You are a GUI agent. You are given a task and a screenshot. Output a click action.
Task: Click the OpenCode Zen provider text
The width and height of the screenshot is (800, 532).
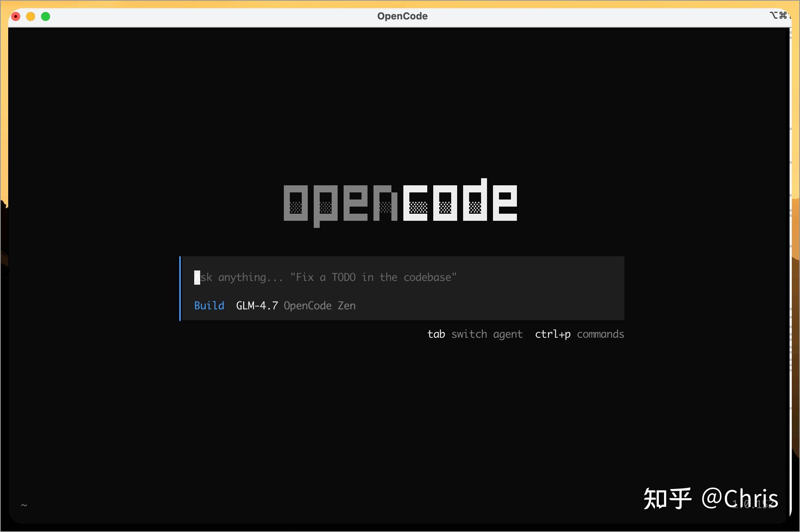[320, 306]
